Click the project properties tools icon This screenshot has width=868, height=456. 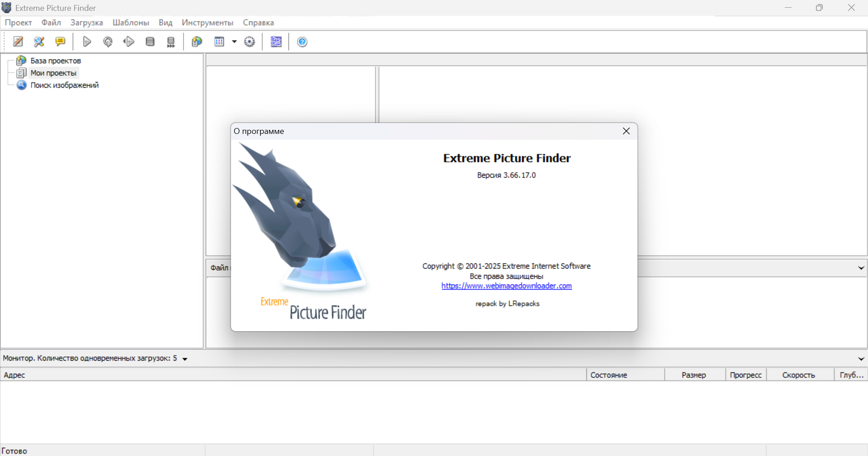coord(39,42)
